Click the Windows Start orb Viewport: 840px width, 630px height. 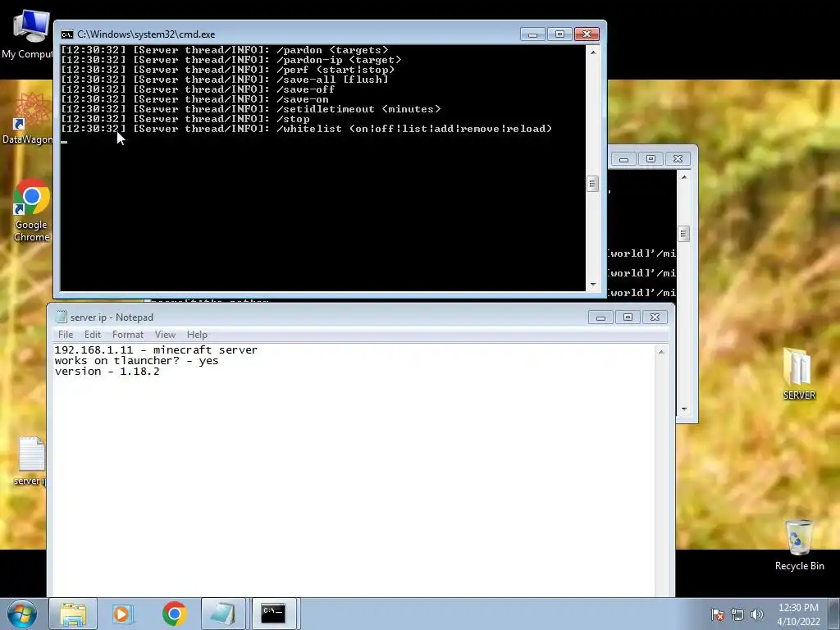(22, 614)
